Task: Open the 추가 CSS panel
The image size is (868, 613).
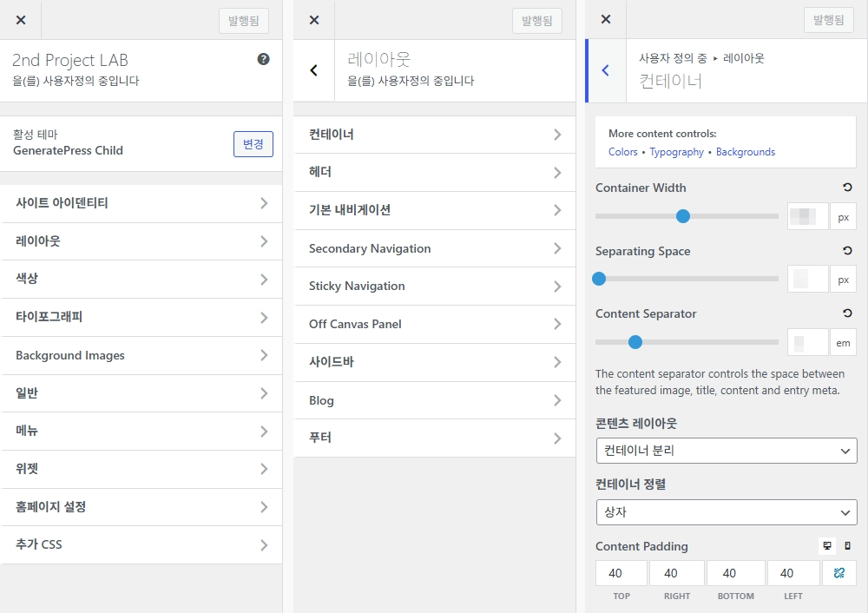Action: click(141, 546)
